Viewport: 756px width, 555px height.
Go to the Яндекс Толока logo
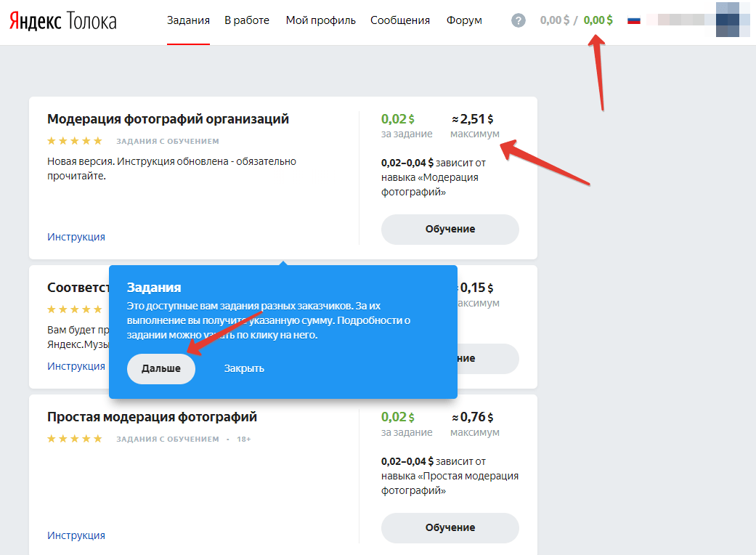pyautogui.click(x=62, y=21)
